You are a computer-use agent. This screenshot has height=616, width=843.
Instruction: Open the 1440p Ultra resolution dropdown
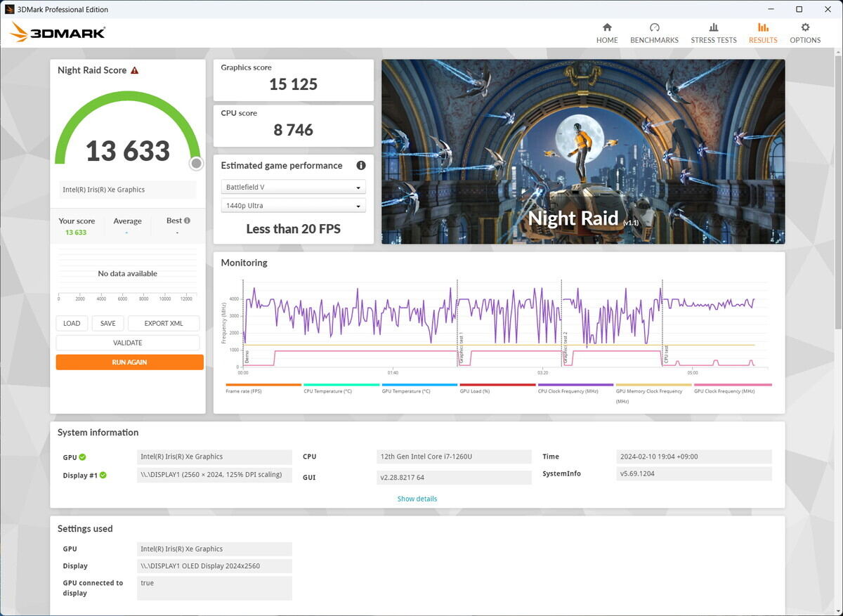coord(293,206)
